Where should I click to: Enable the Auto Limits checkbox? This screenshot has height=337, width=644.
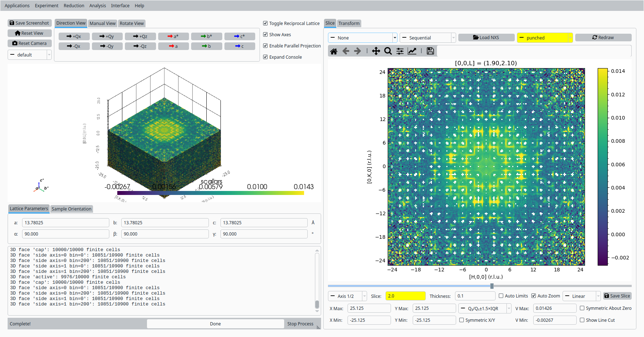point(501,296)
